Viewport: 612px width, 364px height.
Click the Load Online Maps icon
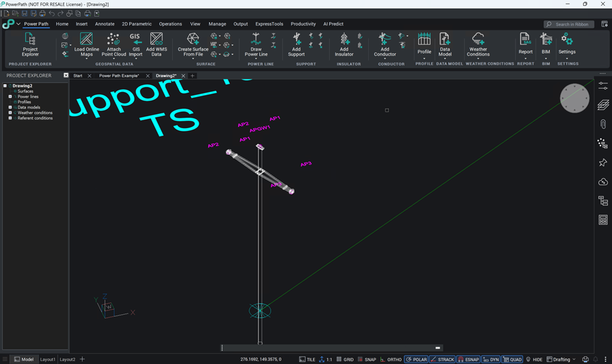coord(86,39)
